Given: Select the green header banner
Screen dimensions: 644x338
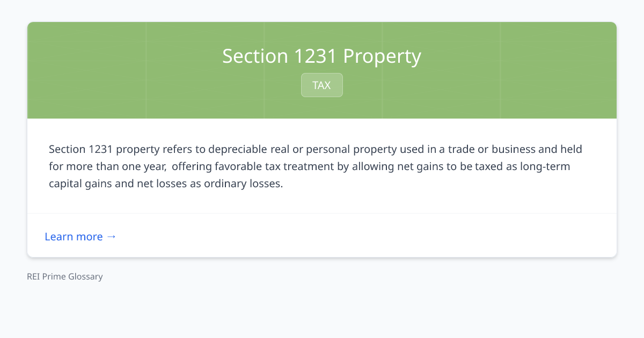Looking at the screenshot, I should 322,70.
